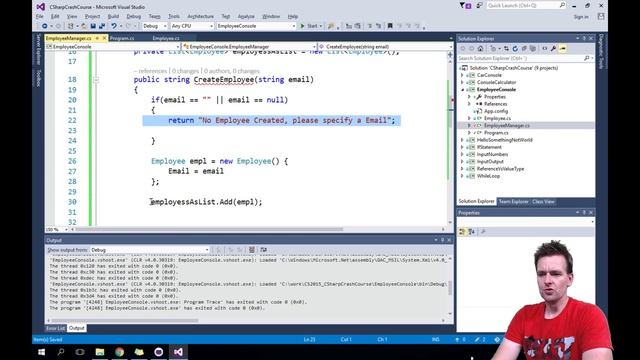Click the Sign in link

click(581, 17)
